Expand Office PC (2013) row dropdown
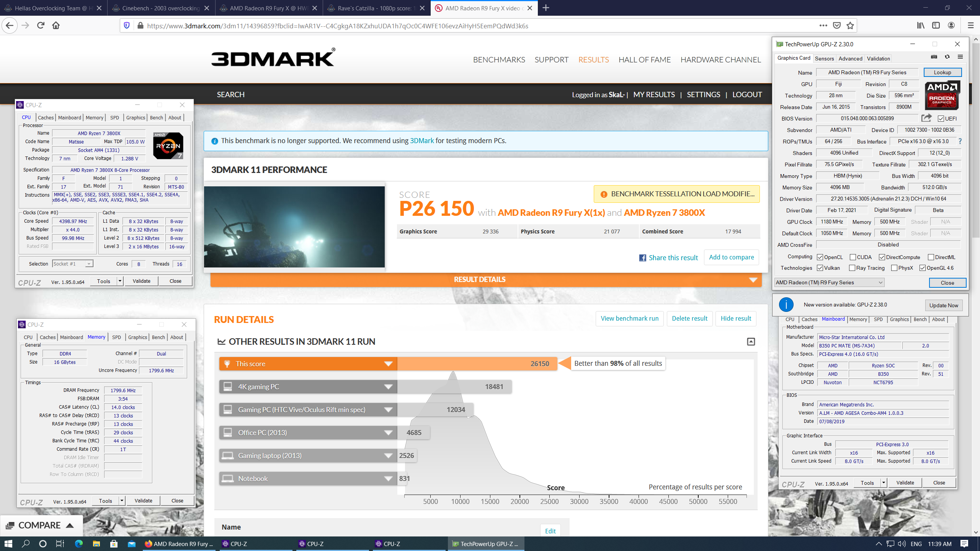Screen dimensions: 980x551 pyautogui.click(x=388, y=433)
